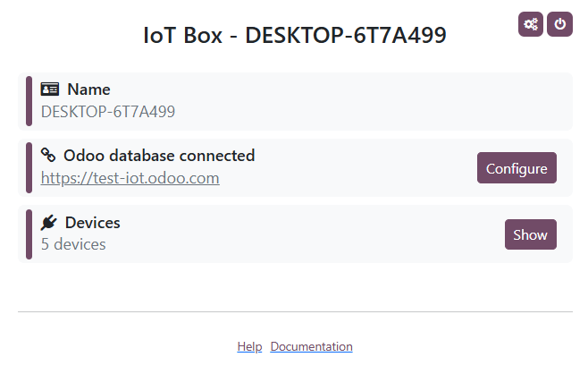Click the Name section label

[x=88, y=89]
